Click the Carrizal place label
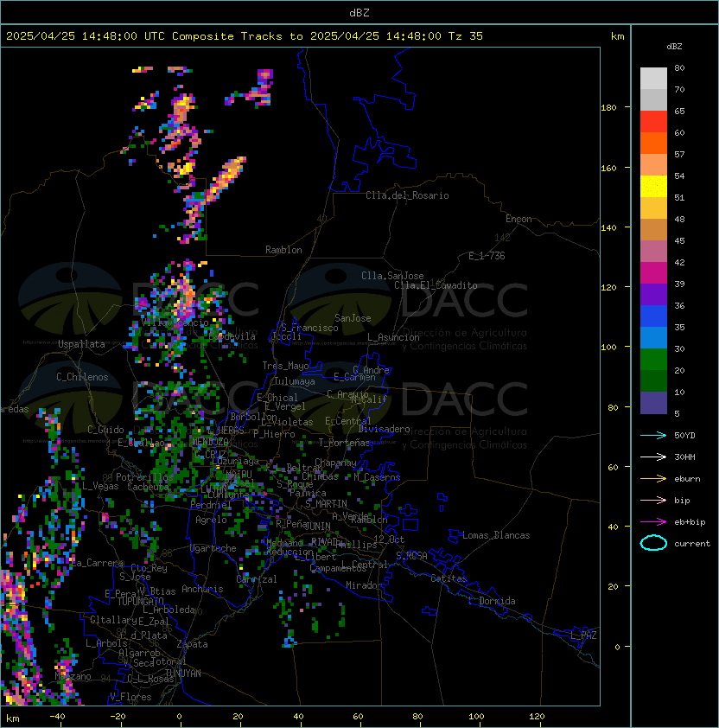This screenshot has height=728, width=719. pyautogui.click(x=257, y=579)
